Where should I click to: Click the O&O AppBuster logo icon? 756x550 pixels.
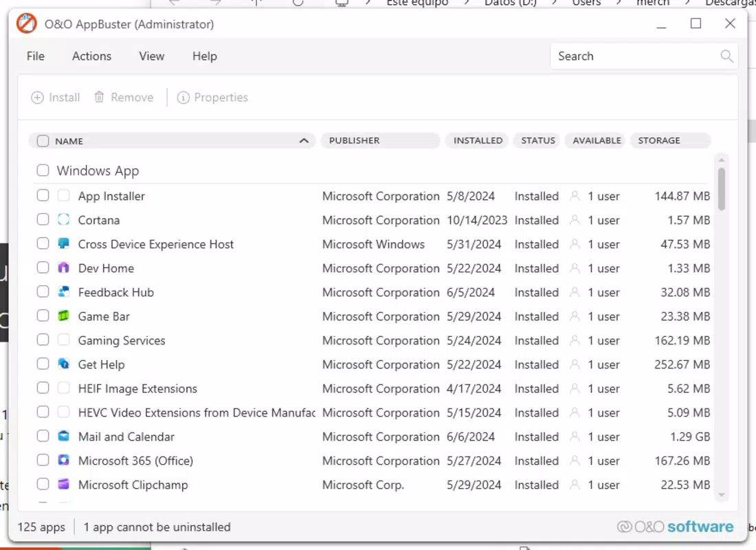pyautogui.click(x=27, y=23)
